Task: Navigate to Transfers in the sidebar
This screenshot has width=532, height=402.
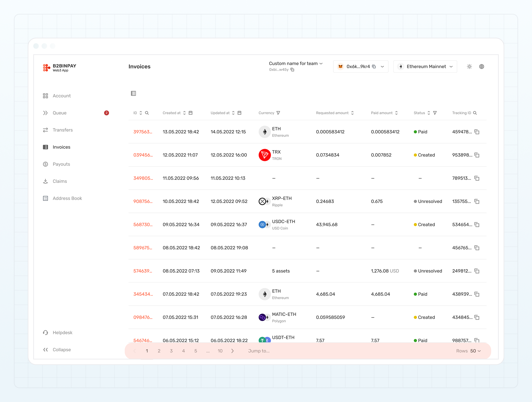Action: pos(63,130)
